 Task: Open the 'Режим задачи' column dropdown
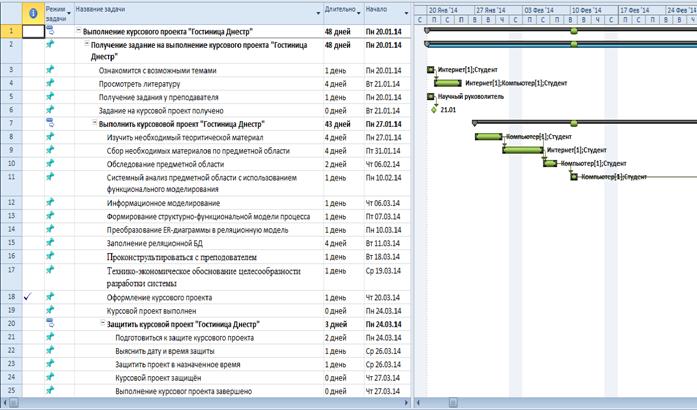coord(68,13)
